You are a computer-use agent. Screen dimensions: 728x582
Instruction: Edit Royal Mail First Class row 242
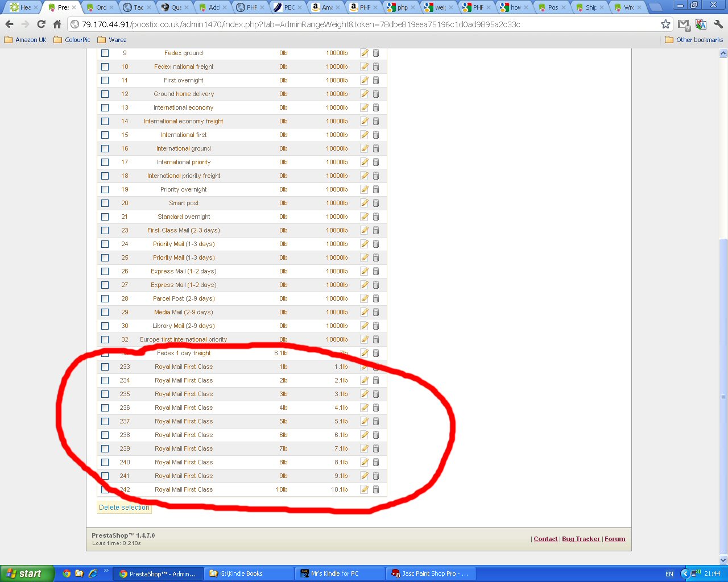point(365,489)
